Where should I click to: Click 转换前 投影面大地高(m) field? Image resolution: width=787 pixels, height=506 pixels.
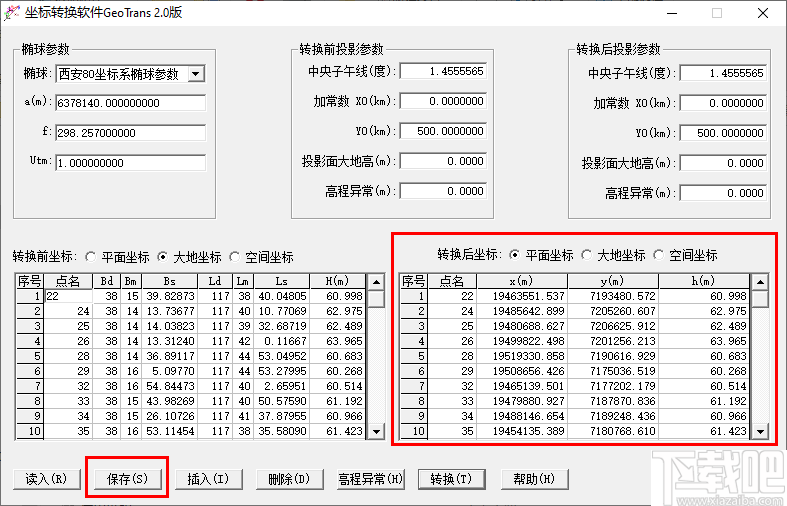pos(443,161)
